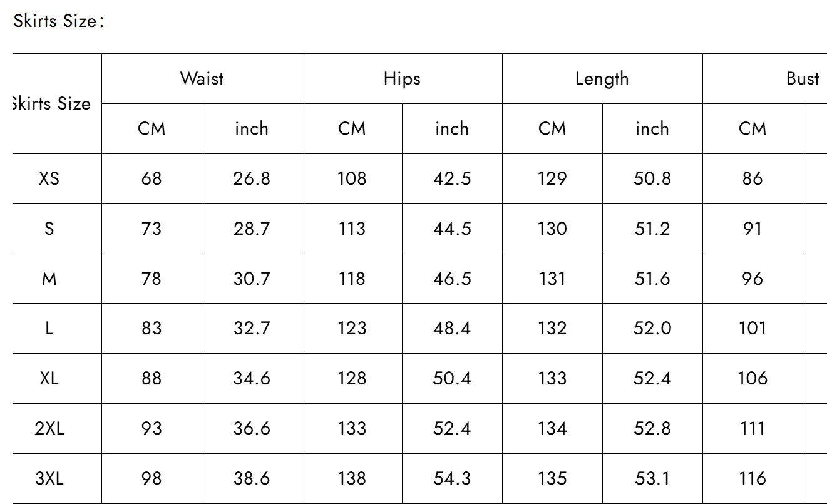Select the 2XL size row label
Screen dimensions: 827x504
tap(49, 429)
